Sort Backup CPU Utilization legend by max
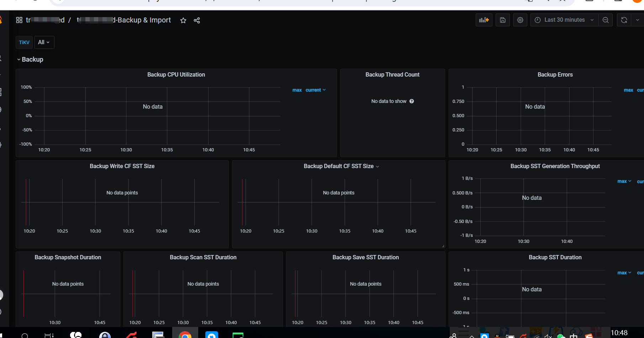 [297, 90]
